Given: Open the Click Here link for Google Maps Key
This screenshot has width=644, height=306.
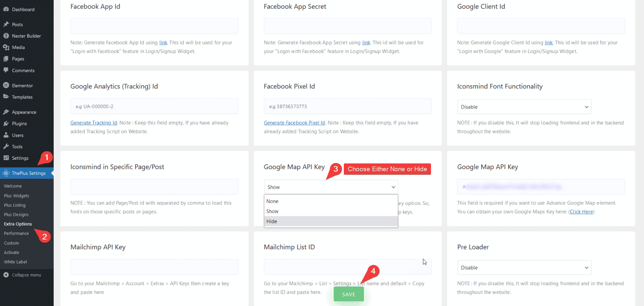Looking at the screenshot, I should coord(581,211).
